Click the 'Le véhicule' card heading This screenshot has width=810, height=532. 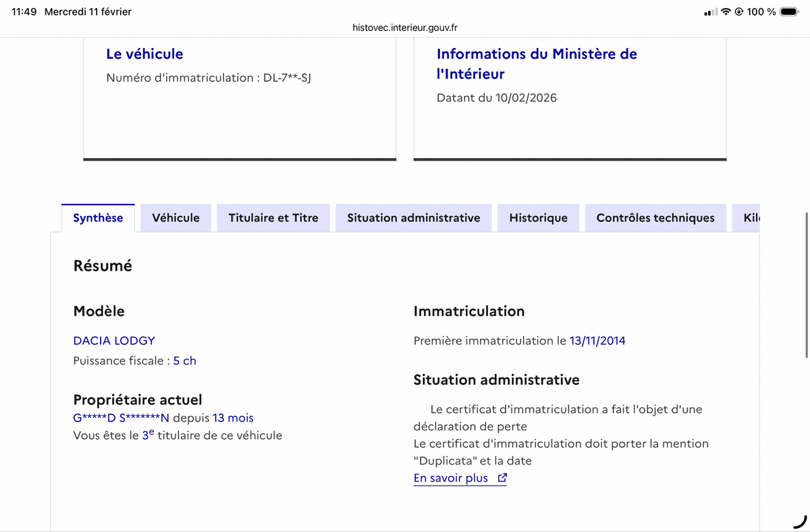click(x=144, y=54)
